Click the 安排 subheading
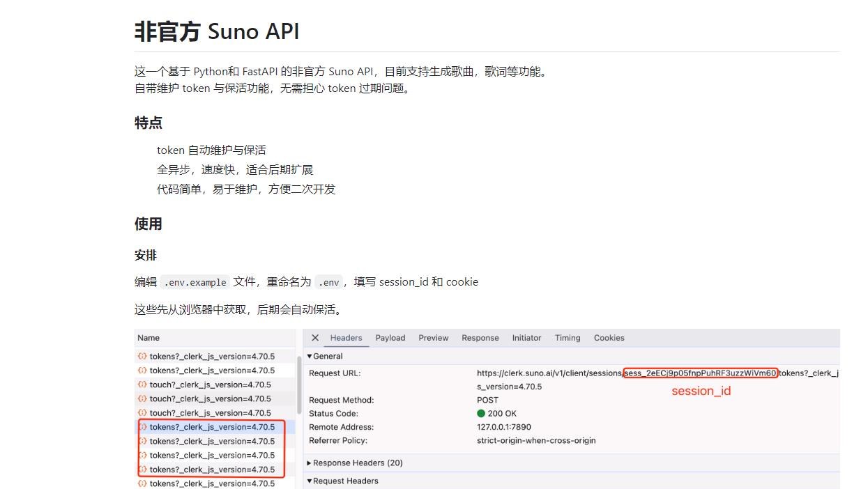This screenshot has height=489, width=868. pyautogui.click(x=146, y=256)
